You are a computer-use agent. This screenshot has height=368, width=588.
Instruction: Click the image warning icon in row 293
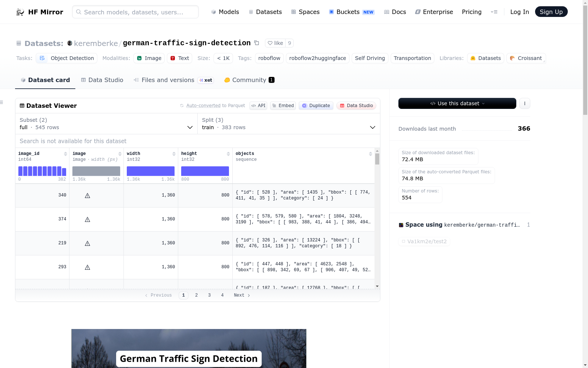pyautogui.click(x=87, y=267)
